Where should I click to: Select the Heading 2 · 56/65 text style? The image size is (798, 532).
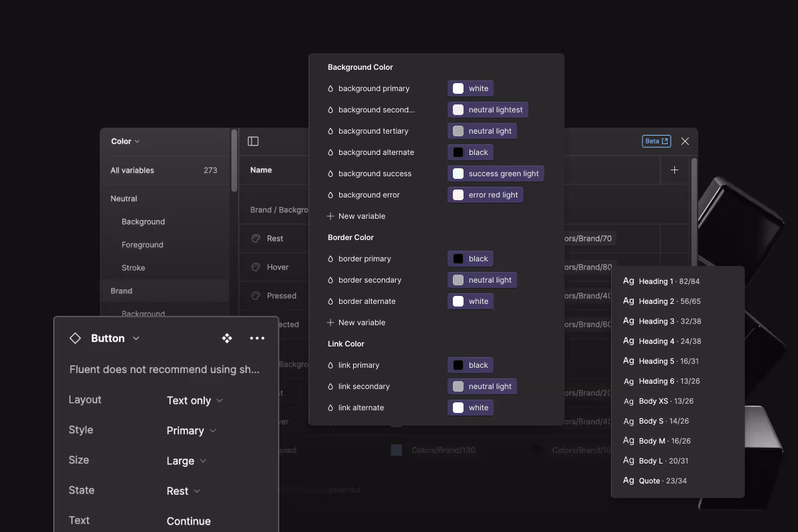[x=662, y=301]
